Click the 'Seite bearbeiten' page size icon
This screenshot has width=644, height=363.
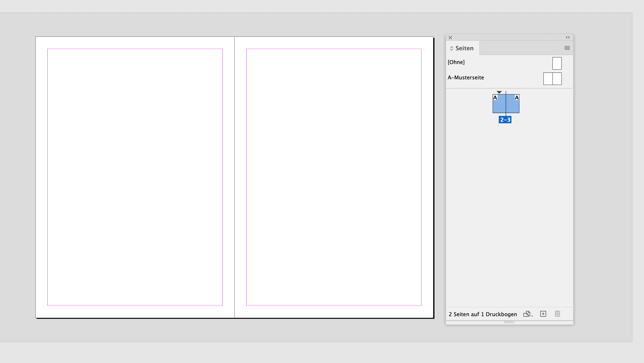click(x=527, y=314)
